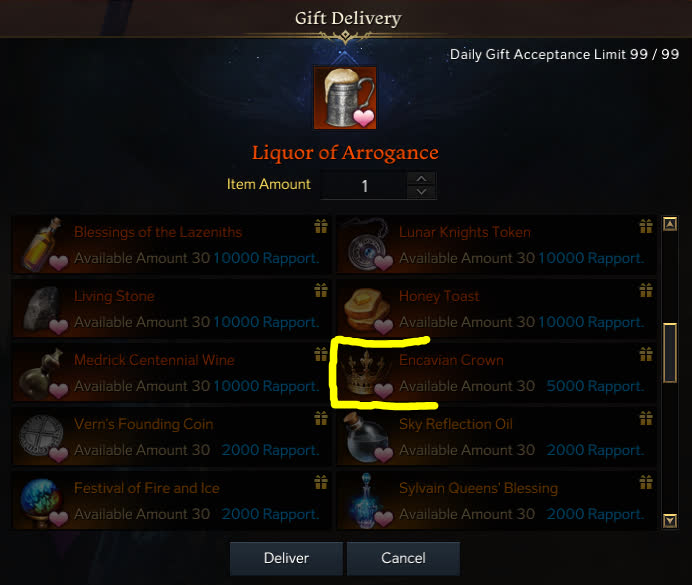Select the Sylvain Queens' Blessing bottle icon
The image size is (692, 585).
(x=367, y=500)
